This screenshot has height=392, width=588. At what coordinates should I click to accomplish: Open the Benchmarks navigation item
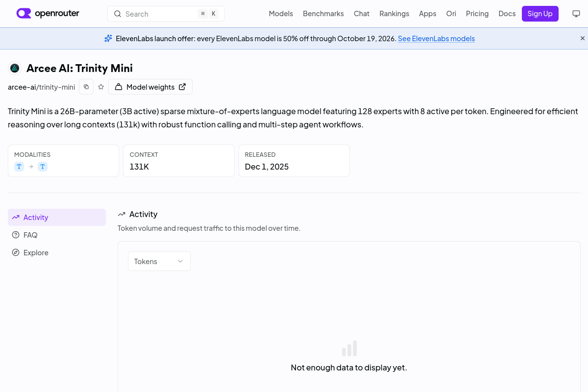click(323, 14)
